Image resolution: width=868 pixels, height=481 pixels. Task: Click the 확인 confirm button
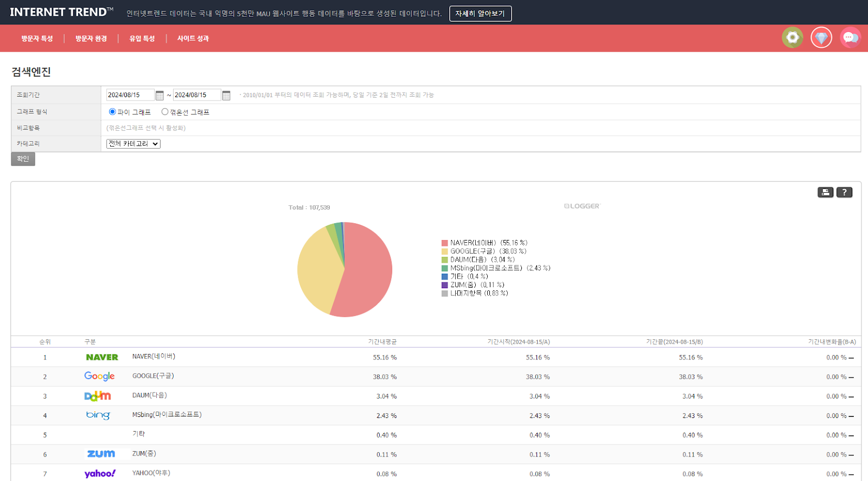pyautogui.click(x=23, y=159)
